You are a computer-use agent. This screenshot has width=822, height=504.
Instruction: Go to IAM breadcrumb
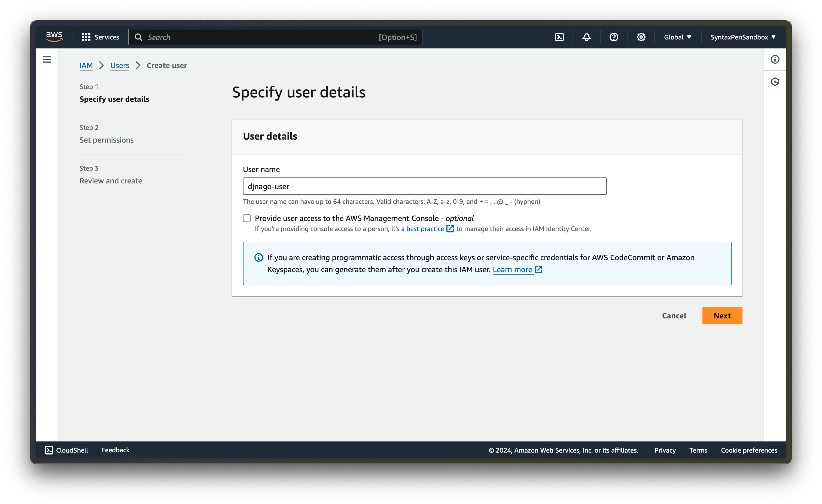pos(86,65)
